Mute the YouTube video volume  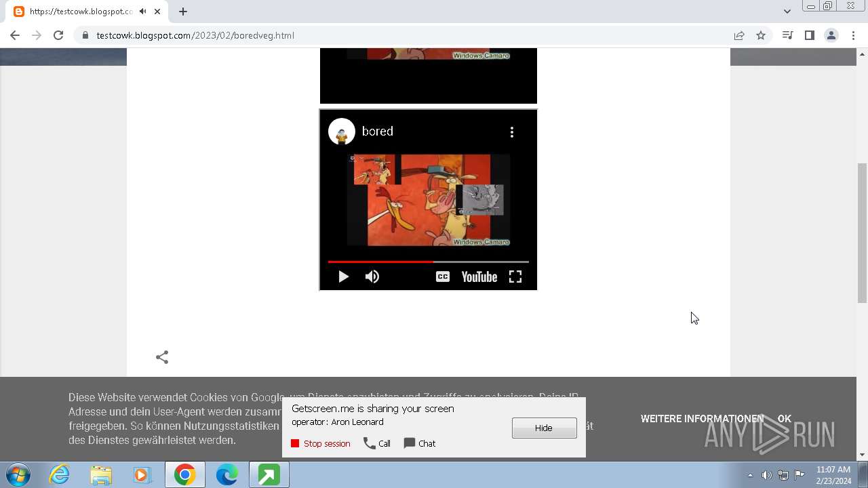click(372, 277)
